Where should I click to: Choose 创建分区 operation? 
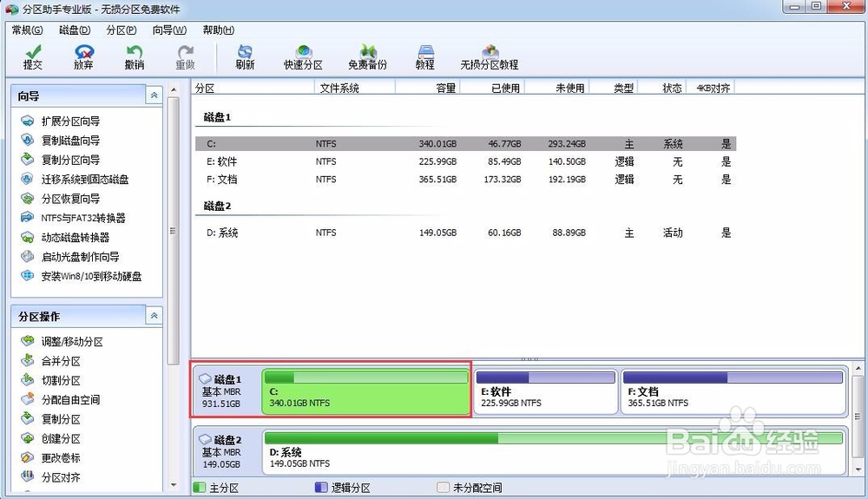(x=51, y=438)
